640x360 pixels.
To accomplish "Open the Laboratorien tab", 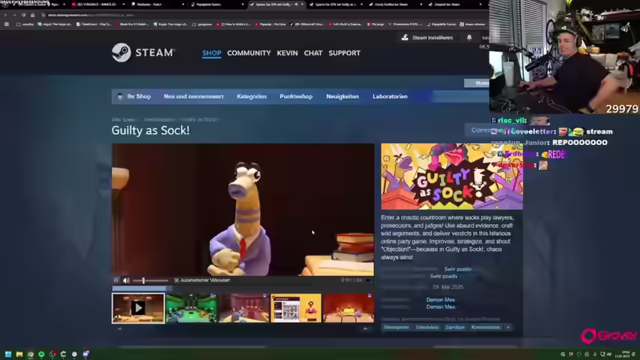I will [390, 97].
